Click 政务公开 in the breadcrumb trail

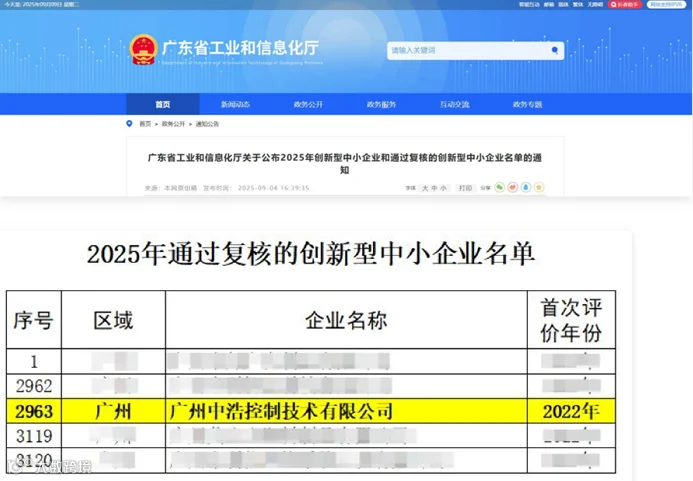[173, 124]
